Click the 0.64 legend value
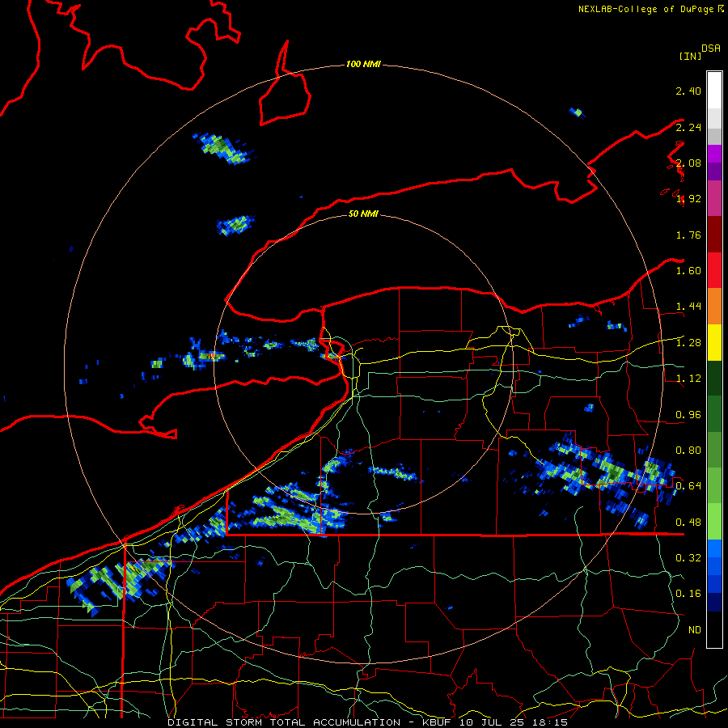The height and width of the screenshot is (728, 728). tap(688, 486)
